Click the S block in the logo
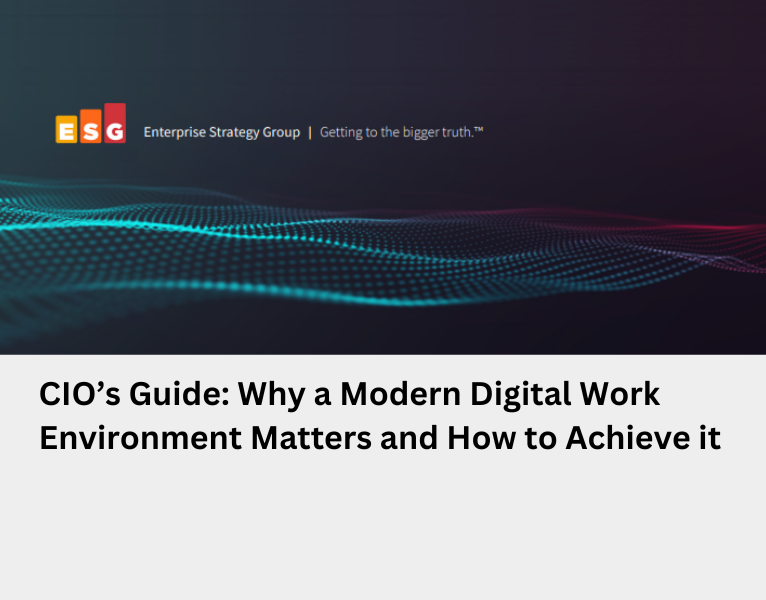Screen dimensions: 766x600 click(x=90, y=129)
